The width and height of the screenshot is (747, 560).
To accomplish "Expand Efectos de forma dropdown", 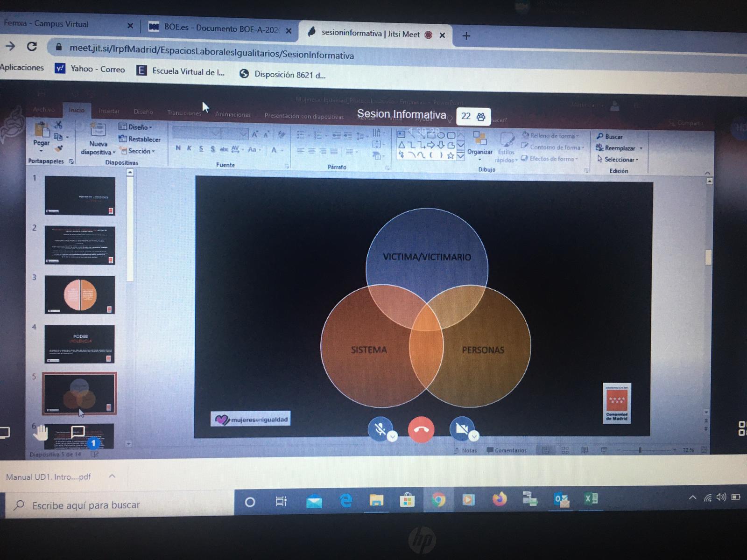I will tap(549, 159).
